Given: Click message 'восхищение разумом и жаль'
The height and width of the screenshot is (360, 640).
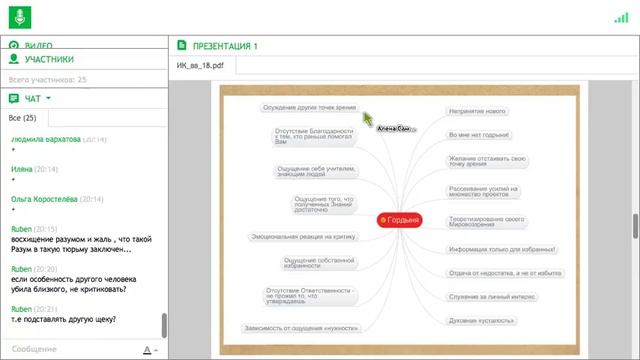Looking at the screenshot, I should coord(81,244).
